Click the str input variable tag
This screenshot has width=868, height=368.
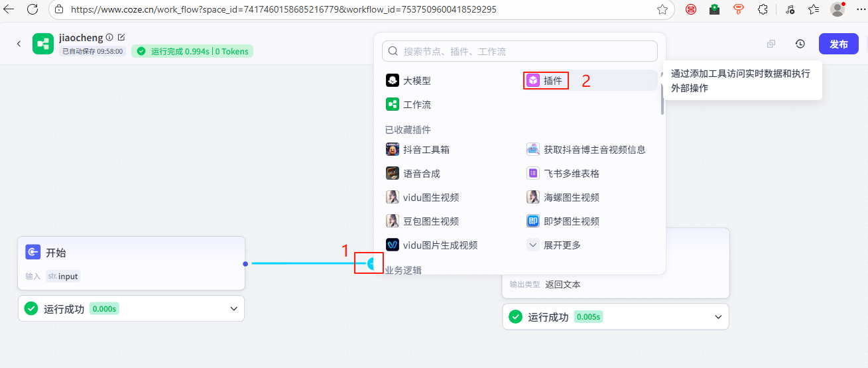tap(63, 276)
